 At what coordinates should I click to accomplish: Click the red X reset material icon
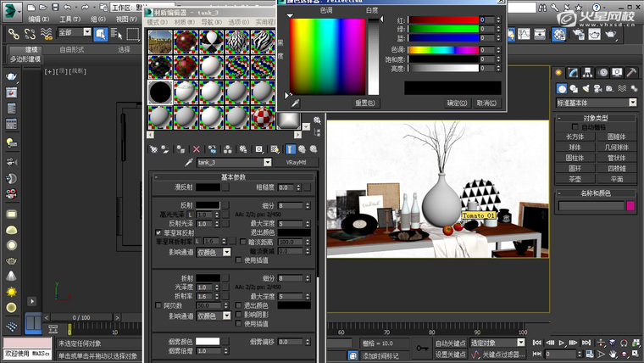[x=197, y=148]
